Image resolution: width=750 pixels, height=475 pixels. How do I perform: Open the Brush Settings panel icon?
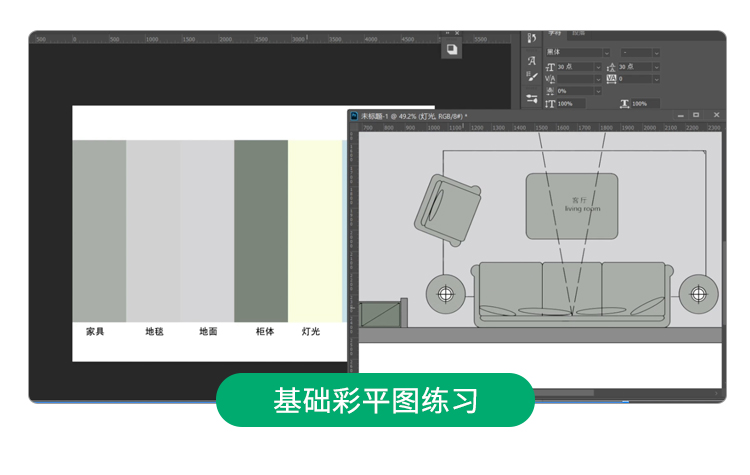click(x=532, y=77)
